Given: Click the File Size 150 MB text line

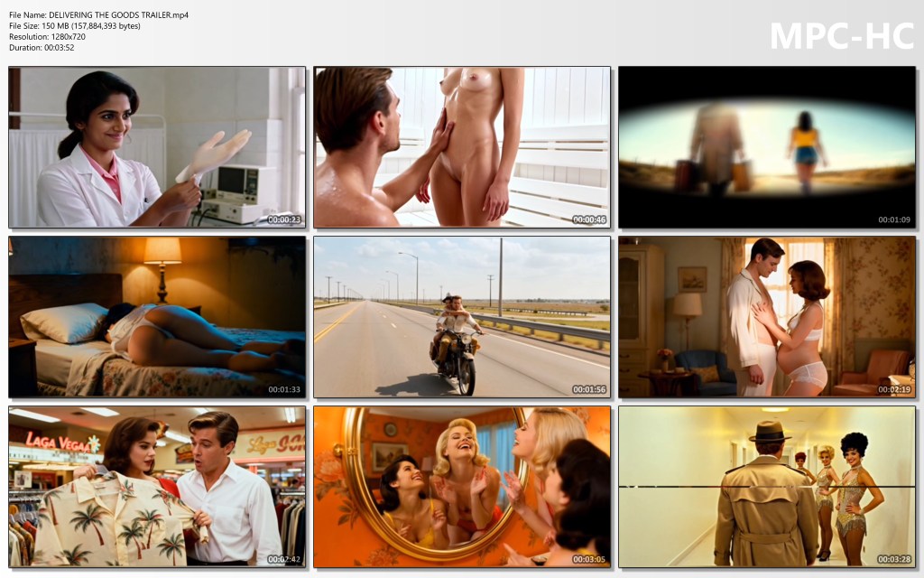Looking at the screenshot, I should pyautogui.click(x=75, y=26).
